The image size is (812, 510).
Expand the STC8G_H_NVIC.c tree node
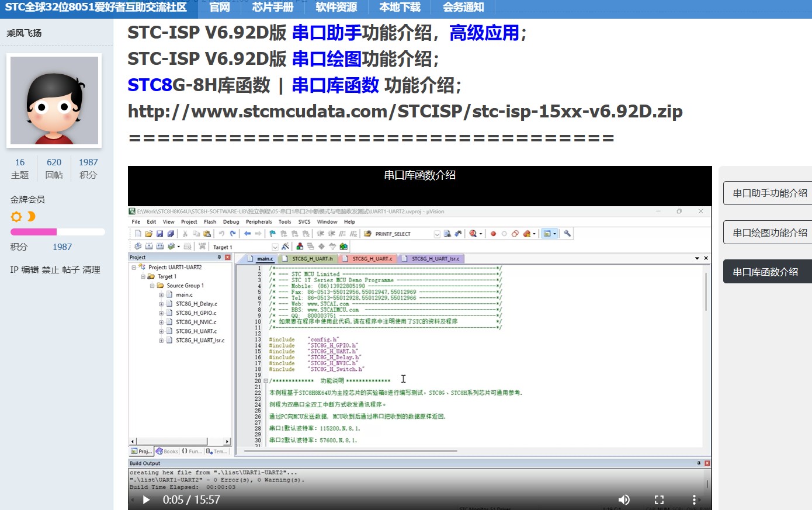(161, 322)
